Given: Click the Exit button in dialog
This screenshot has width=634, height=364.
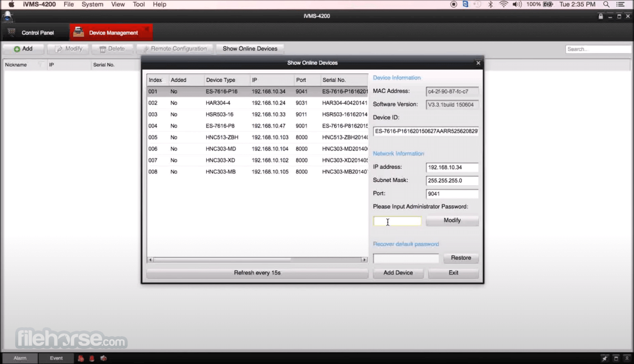Looking at the screenshot, I should (x=453, y=273).
